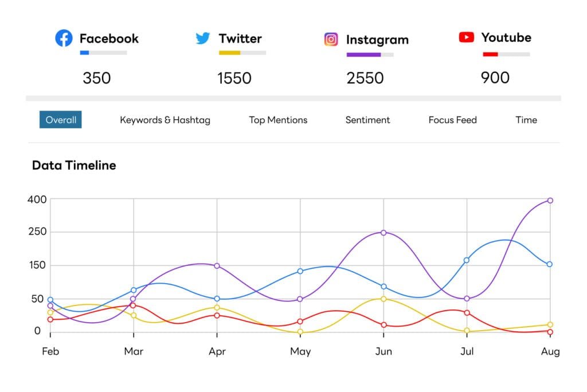The width and height of the screenshot is (587, 392).
Task: Select the Twitter count 1550
Action: coord(234,78)
